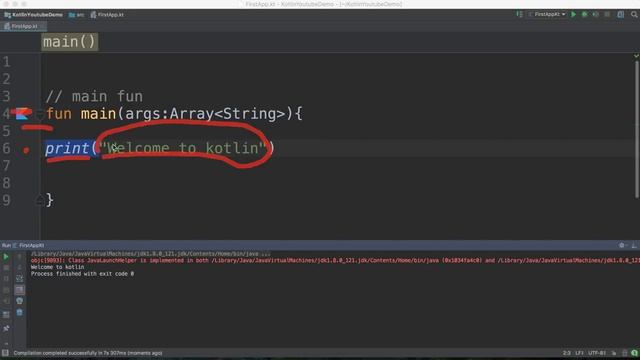
Task: Toggle tool window buttons in the status bar corner
Action: pos(5,353)
